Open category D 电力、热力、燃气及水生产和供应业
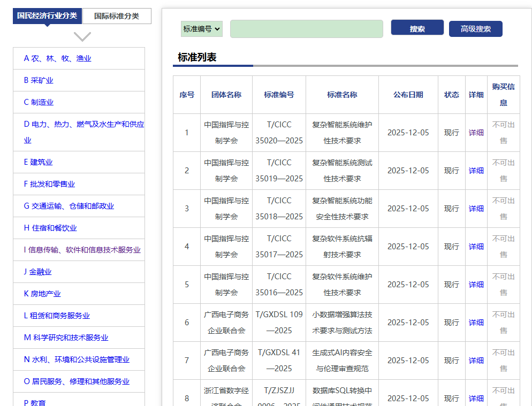 click(x=83, y=124)
